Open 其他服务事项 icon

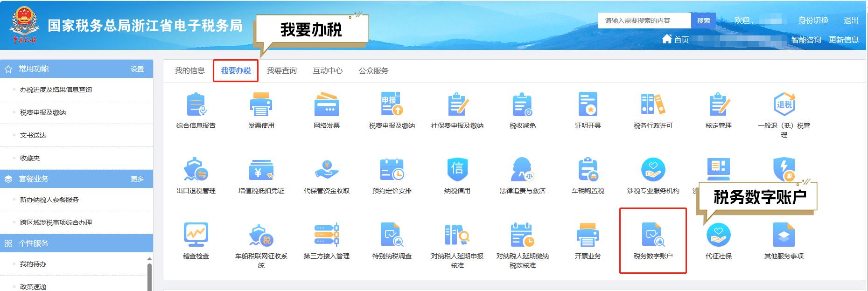(x=784, y=235)
